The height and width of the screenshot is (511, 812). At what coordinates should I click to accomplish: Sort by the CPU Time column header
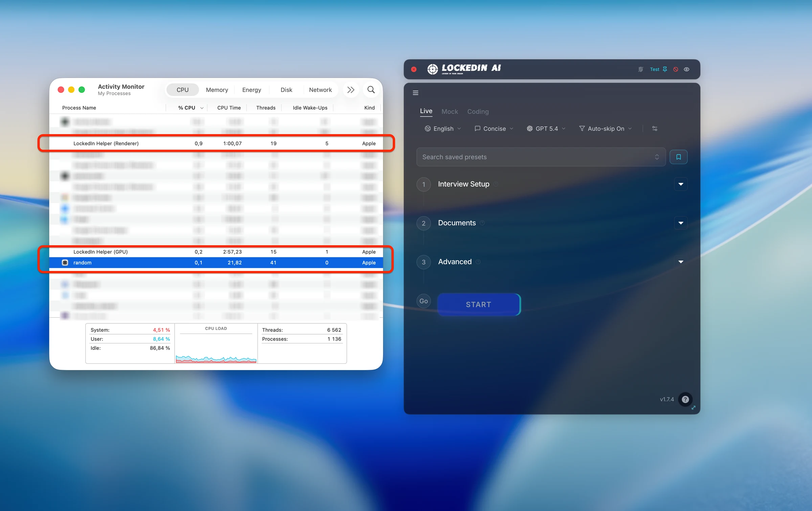coord(229,108)
